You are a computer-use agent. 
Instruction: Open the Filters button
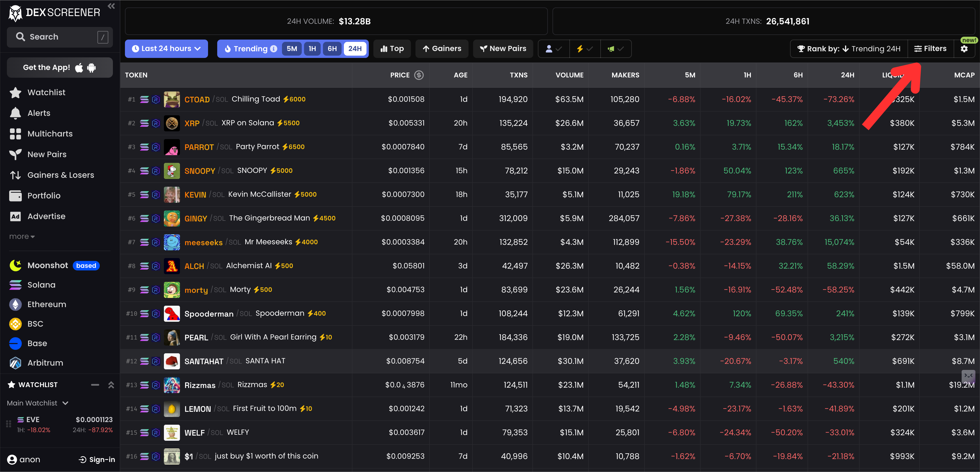930,49
